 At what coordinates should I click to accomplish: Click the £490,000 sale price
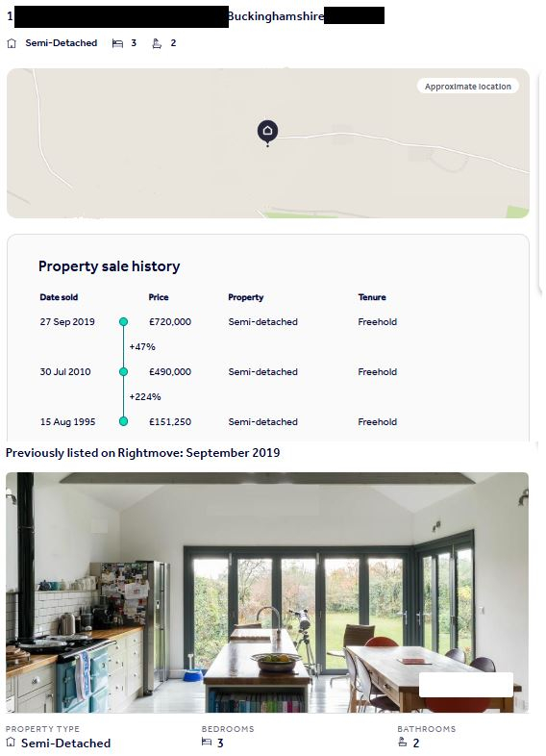[x=170, y=371]
